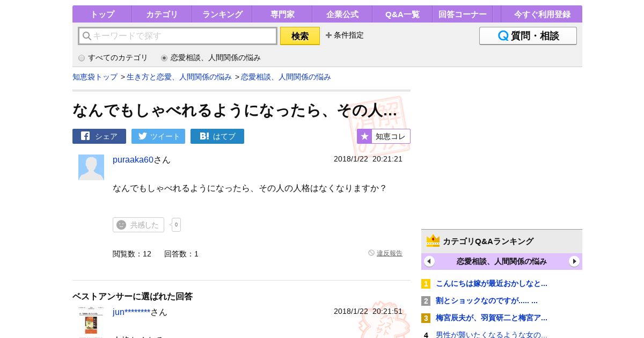Open the Q&A一覧 menu tab
The height and width of the screenshot is (338, 644).
[402, 14]
